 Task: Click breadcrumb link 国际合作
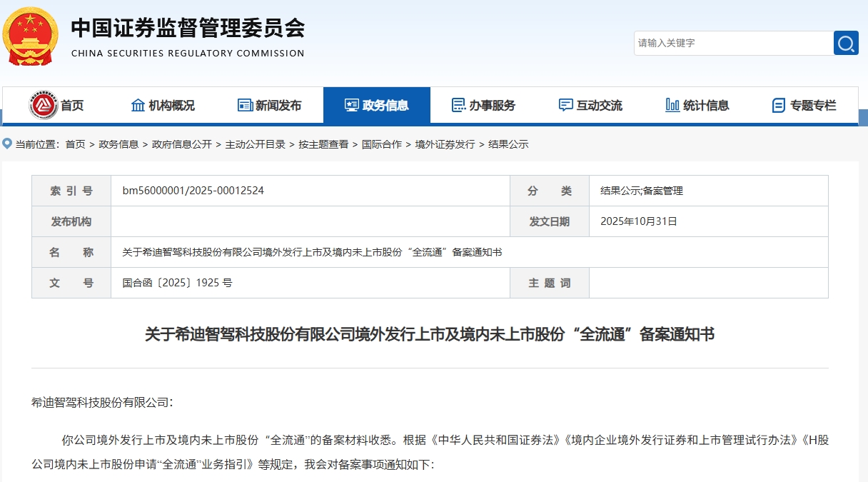pos(382,144)
